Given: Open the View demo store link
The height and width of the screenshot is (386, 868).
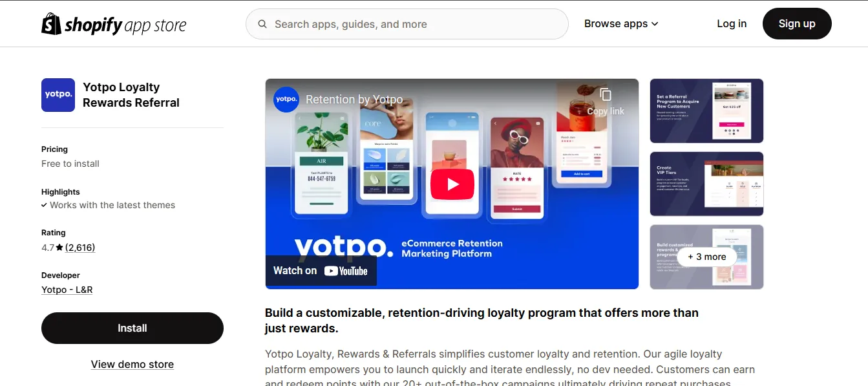Looking at the screenshot, I should tap(132, 364).
